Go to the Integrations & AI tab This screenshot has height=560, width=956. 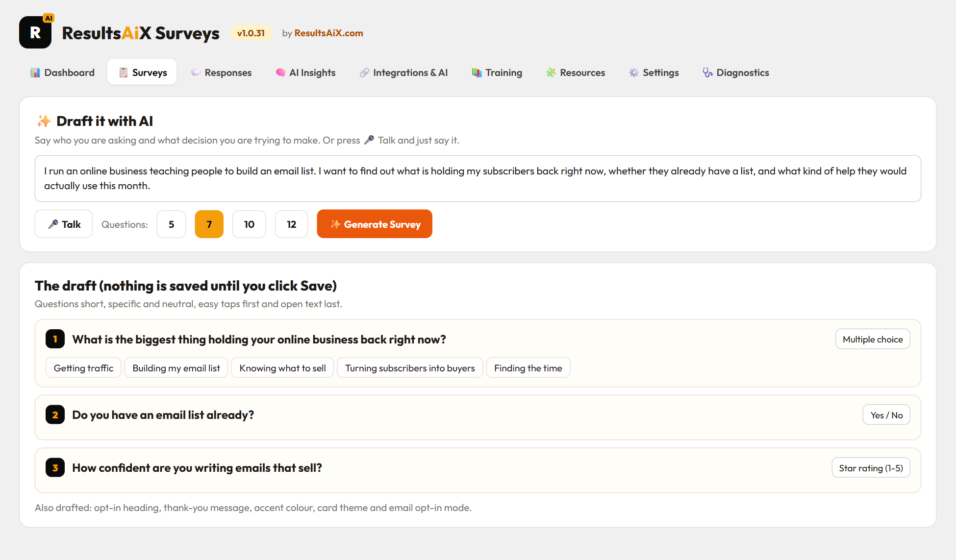[403, 73]
